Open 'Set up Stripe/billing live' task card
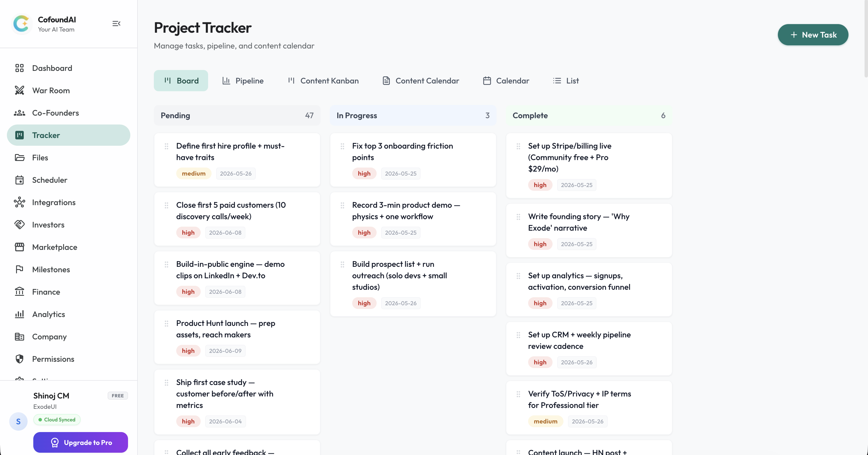Viewport: 868px width, 455px height. pos(589,165)
